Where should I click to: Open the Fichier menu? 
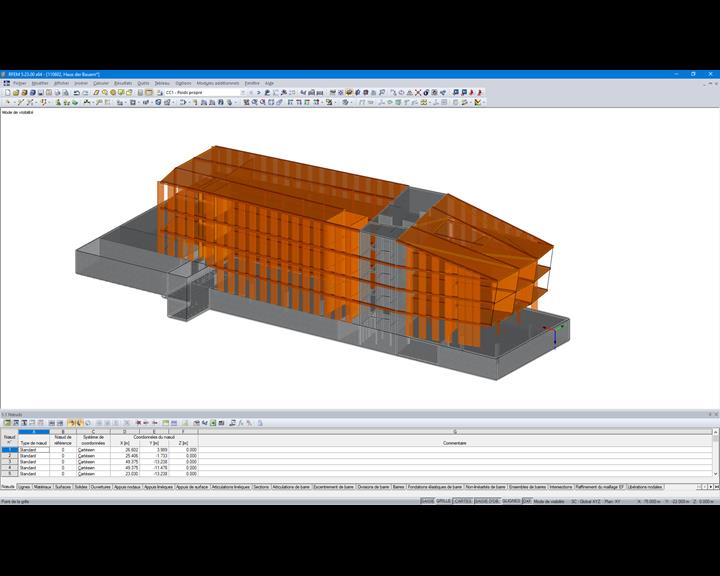tap(20, 83)
